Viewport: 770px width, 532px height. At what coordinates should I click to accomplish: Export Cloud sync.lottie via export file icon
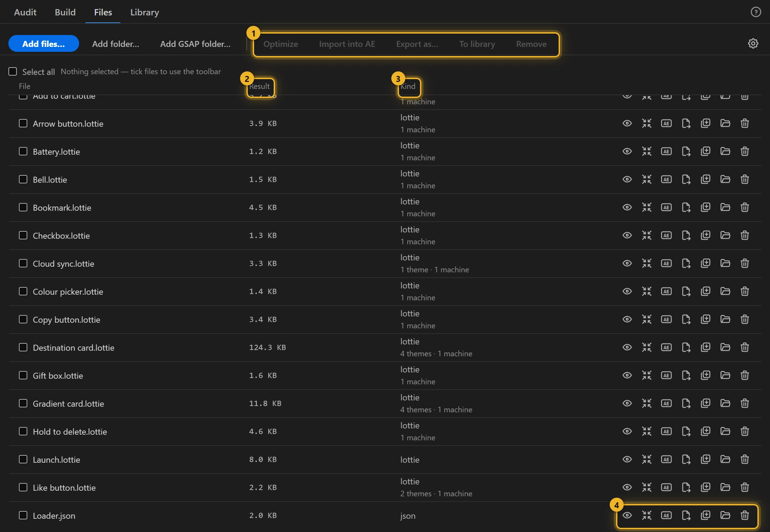[x=686, y=263]
